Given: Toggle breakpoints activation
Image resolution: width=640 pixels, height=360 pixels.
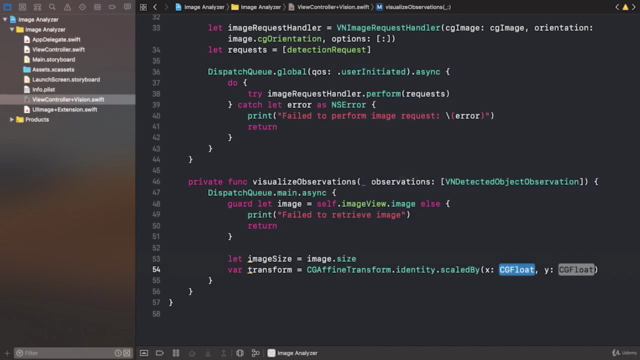Looking at the screenshot, I should pyautogui.click(x=160, y=353).
